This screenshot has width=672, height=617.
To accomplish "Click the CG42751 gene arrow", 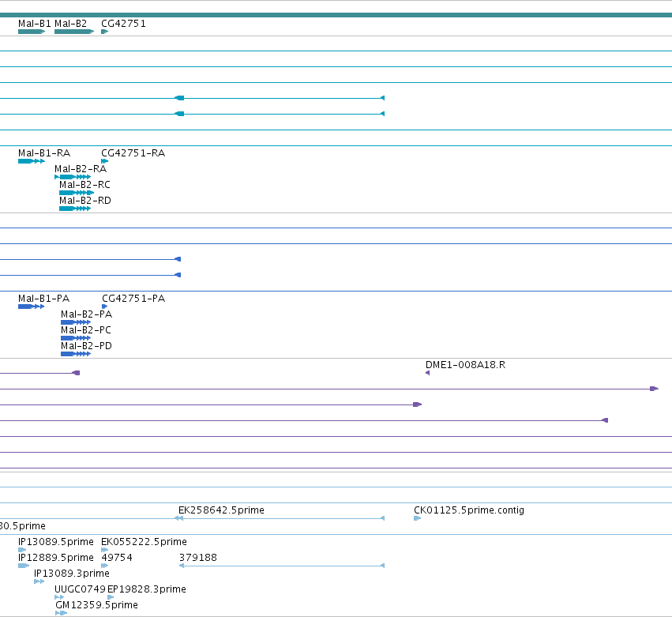I will (104, 32).
